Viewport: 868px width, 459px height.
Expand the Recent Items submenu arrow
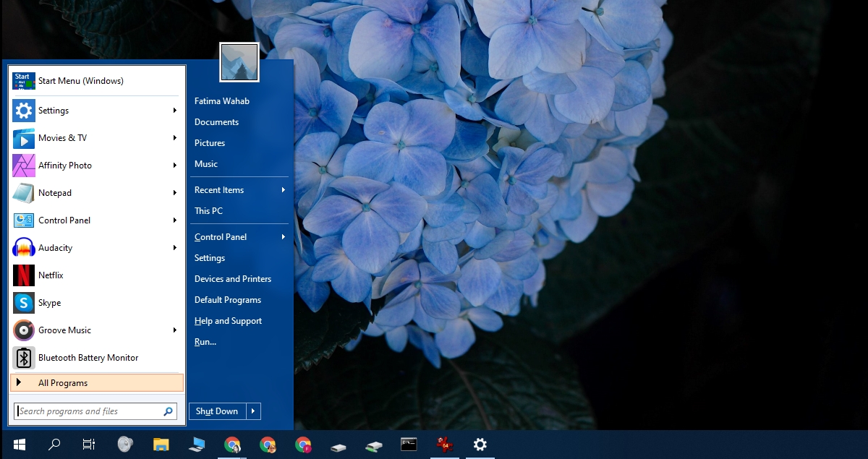pos(284,190)
